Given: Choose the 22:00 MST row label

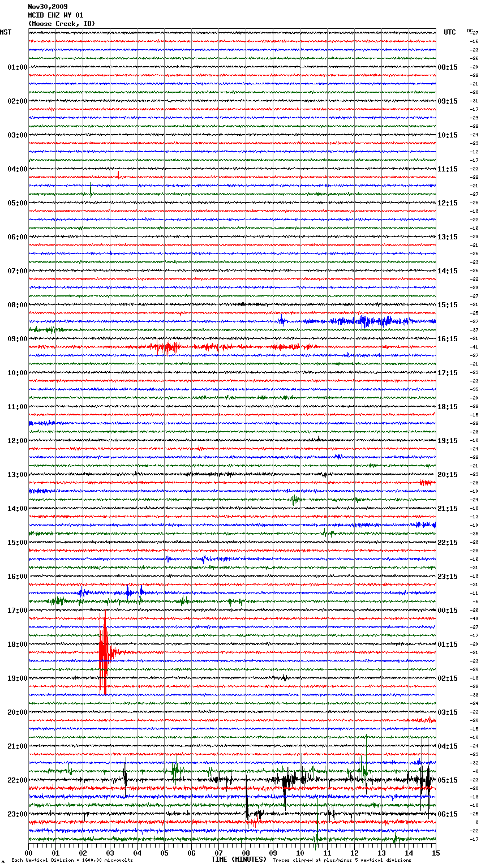Looking at the screenshot, I should [x=18, y=780].
